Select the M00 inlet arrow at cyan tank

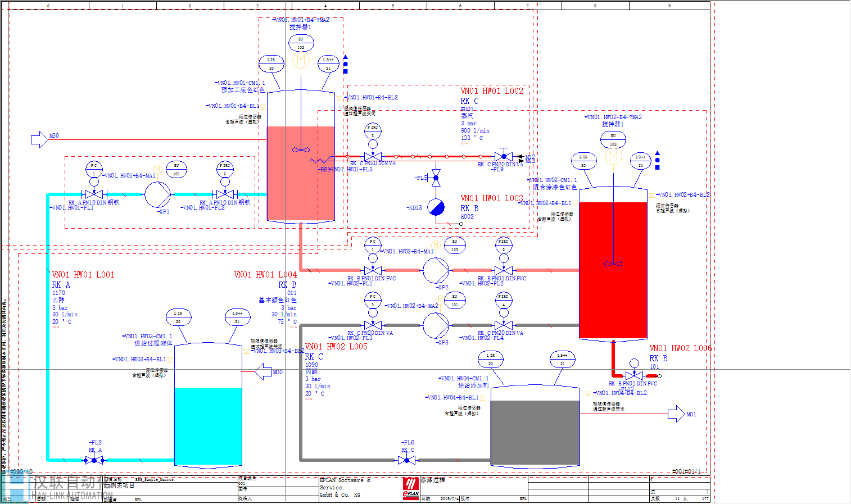(x=264, y=371)
